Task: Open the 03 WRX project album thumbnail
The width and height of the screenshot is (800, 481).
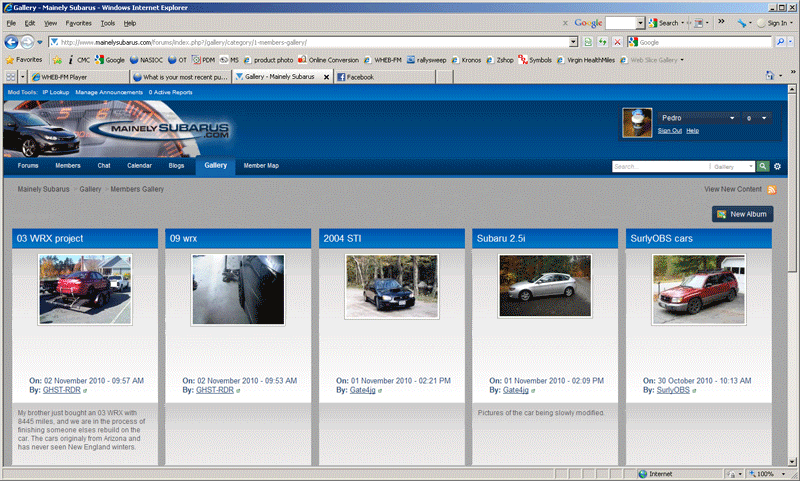Action: pyautogui.click(x=85, y=289)
